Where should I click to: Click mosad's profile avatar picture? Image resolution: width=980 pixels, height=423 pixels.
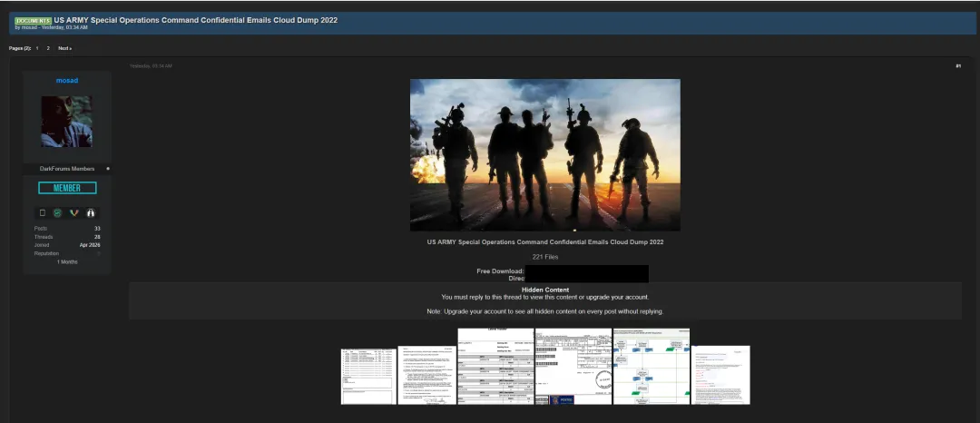coord(67,122)
